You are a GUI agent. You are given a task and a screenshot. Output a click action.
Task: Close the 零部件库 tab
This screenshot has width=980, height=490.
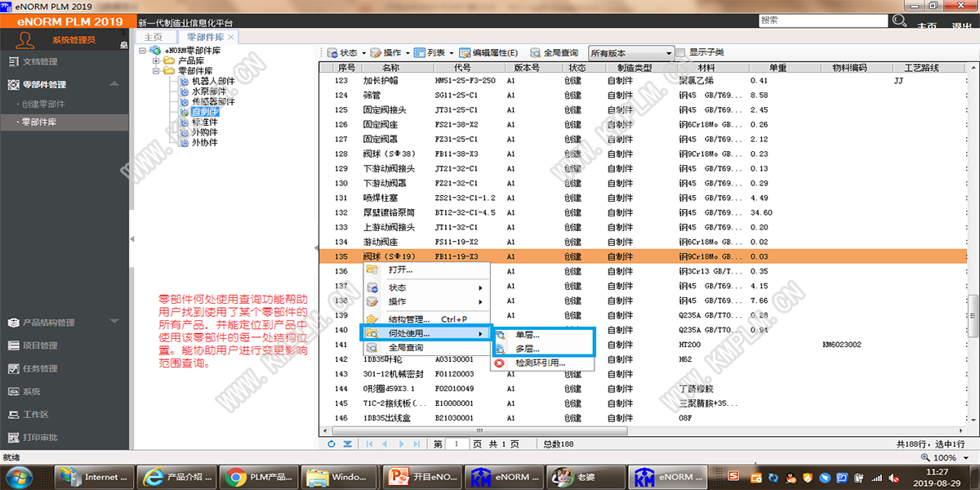231,37
